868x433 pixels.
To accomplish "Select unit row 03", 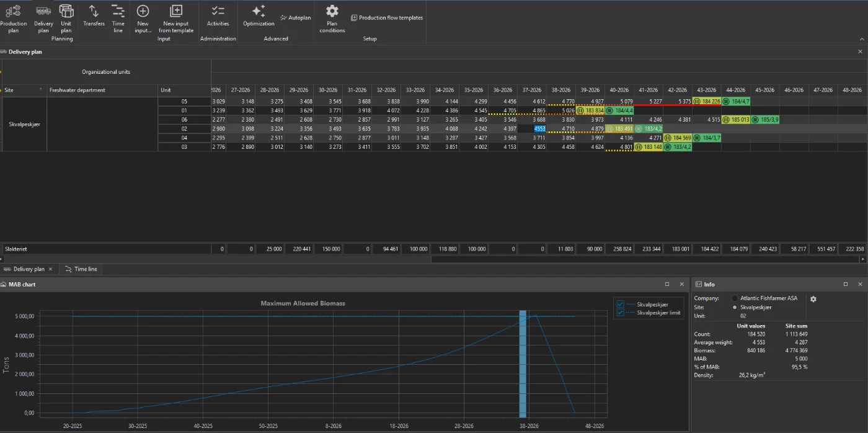I will coord(184,147).
